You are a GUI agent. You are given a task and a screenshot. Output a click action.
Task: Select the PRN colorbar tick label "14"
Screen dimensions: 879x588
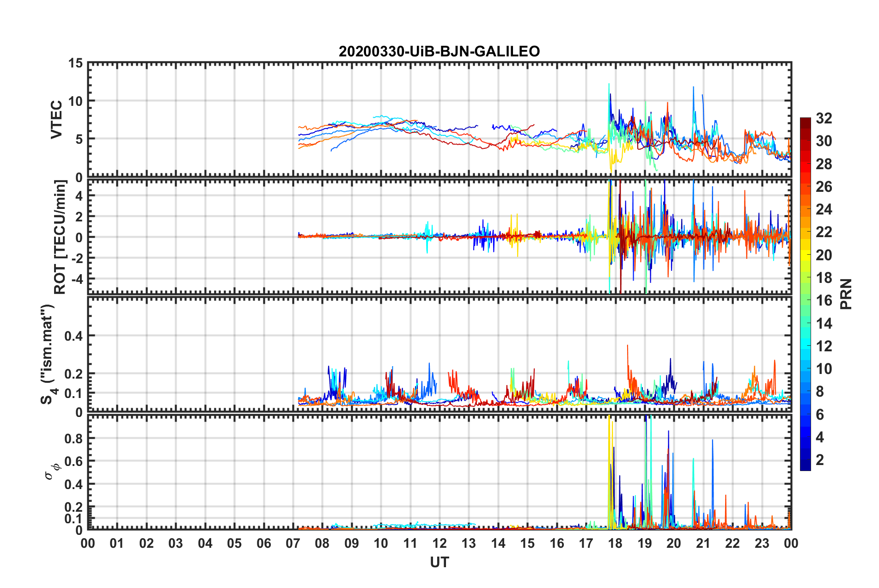tap(824, 324)
